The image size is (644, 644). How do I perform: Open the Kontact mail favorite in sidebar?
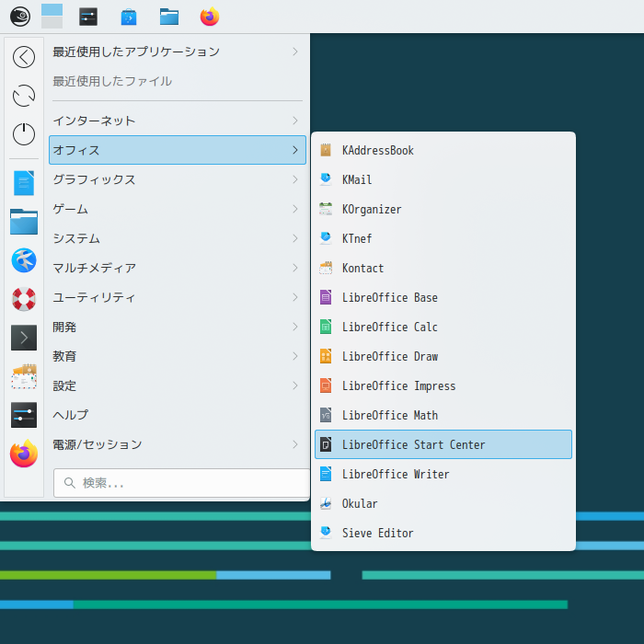(x=24, y=376)
